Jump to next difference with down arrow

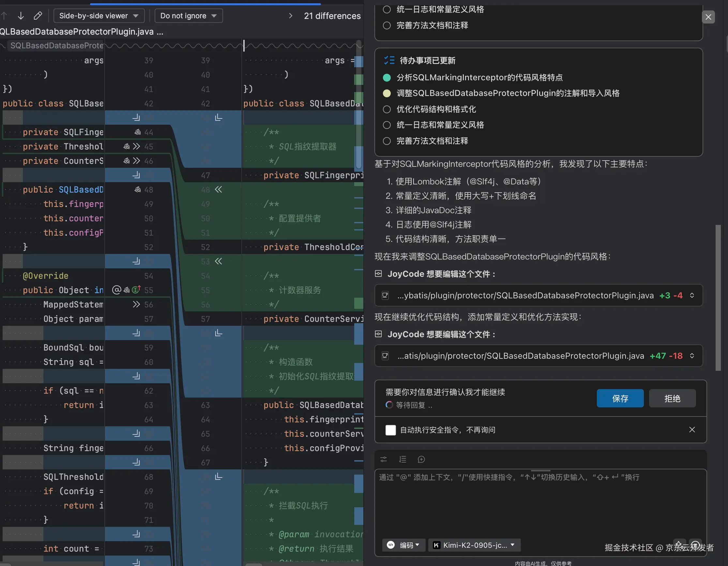(21, 15)
